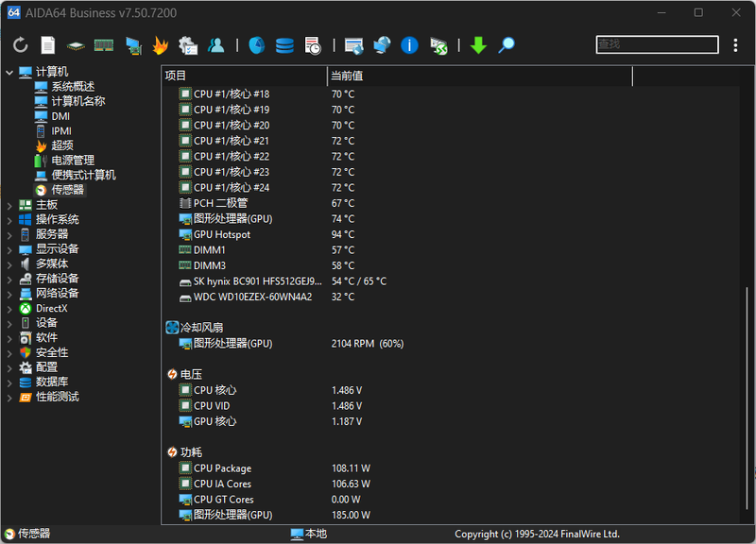Open the Report document icon

pyautogui.click(x=48, y=45)
